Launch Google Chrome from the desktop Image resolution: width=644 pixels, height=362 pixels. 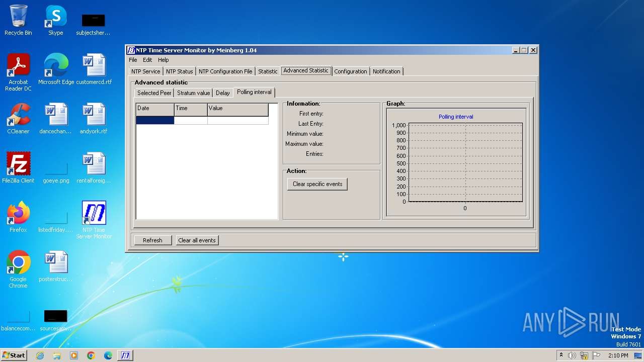(18, 269)
